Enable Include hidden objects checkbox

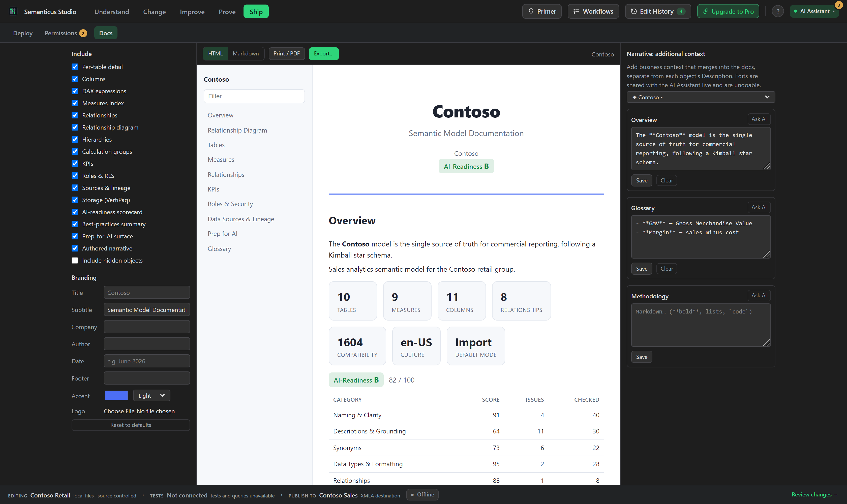(75, 261)
